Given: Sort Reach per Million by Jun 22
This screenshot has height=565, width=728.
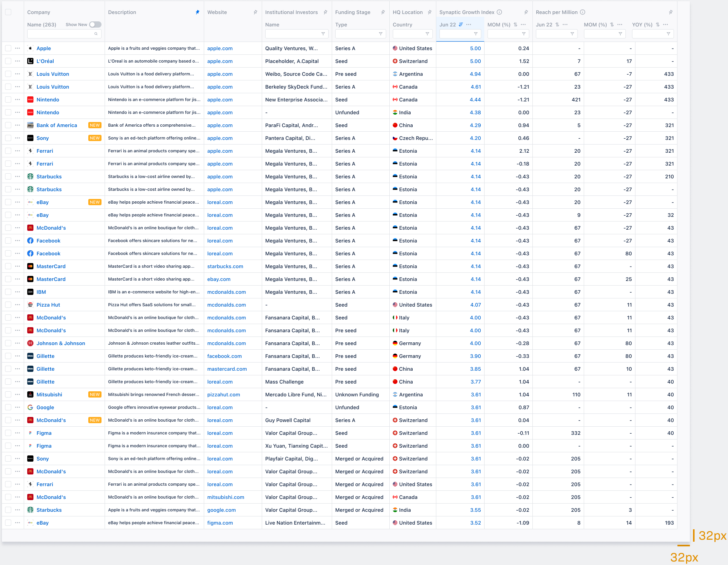Looking at the screenshot, I should pos(557,24).
